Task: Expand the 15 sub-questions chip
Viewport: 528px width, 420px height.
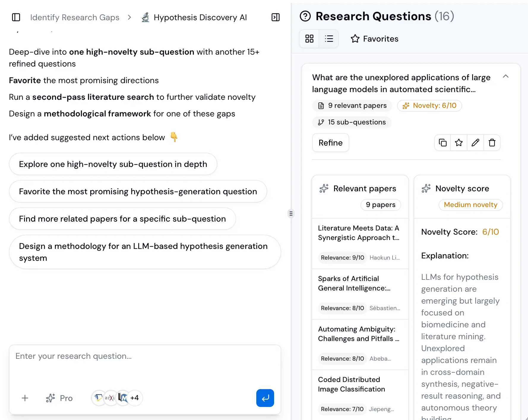Action: (x=352, y=122)
